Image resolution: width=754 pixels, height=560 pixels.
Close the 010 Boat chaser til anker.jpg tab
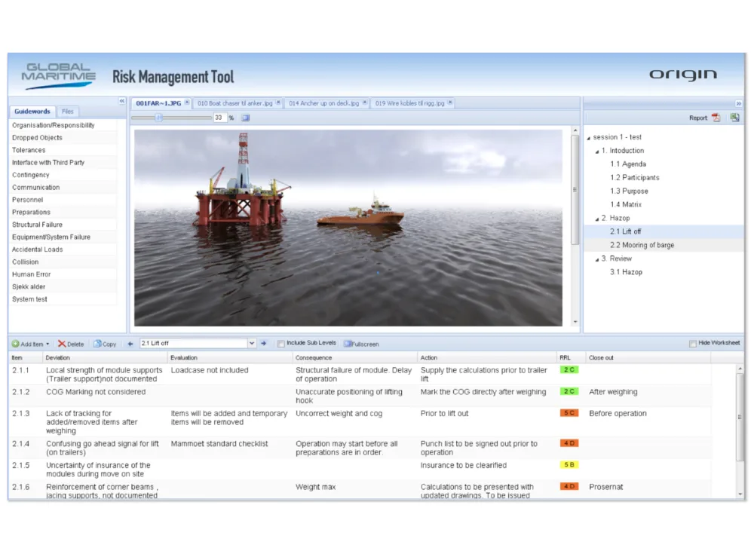277,103
